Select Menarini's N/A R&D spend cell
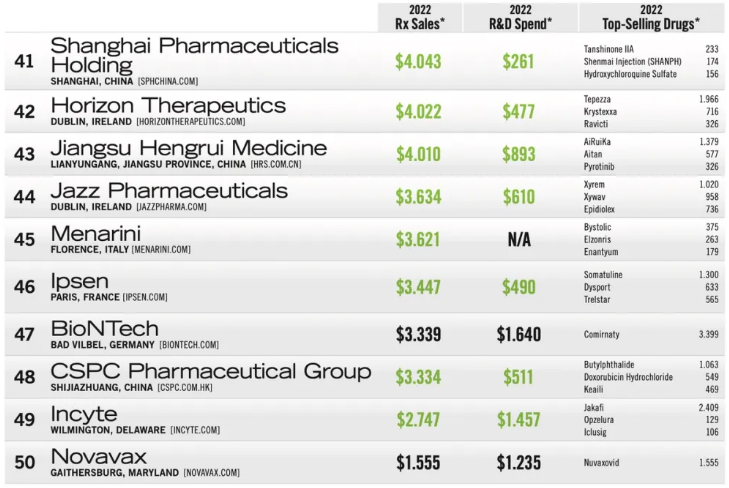Viewport: 729px width, 488px height. [518, 239]
